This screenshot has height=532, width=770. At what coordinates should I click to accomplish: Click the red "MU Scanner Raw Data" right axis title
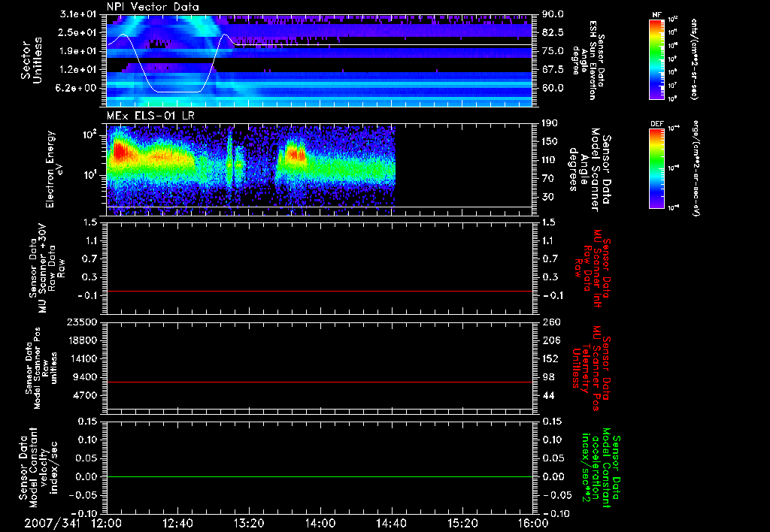[x=592, y=268]
